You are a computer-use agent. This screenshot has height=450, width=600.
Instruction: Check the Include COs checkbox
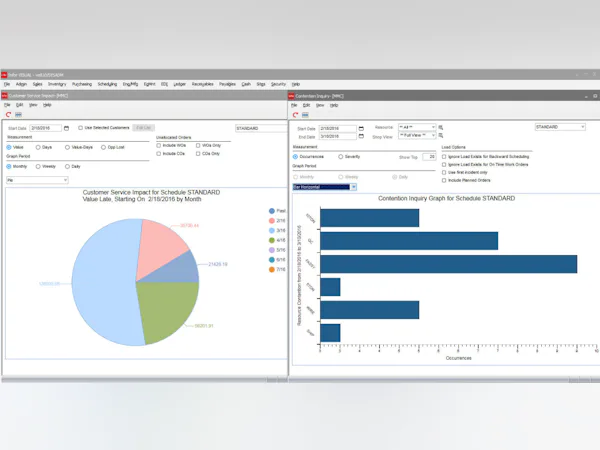pyautogui.click(x=158, y=153)
